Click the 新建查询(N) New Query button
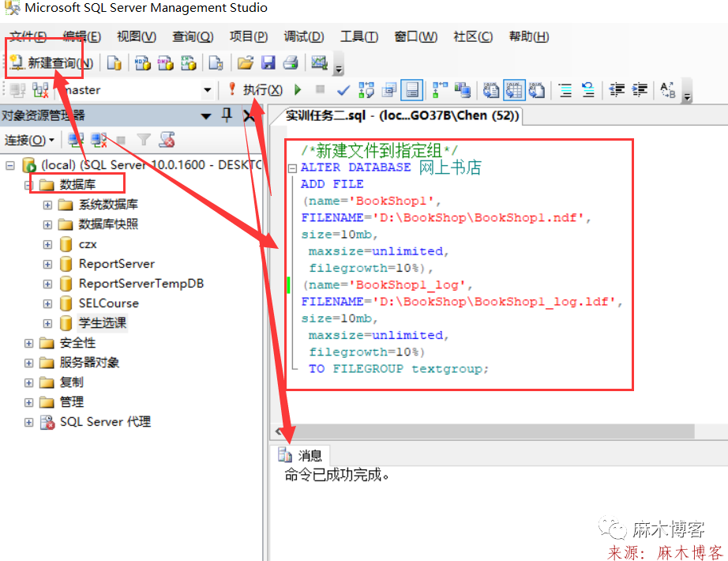The width and height of the screenshot is (728, 561). click(x=51, y=62)
